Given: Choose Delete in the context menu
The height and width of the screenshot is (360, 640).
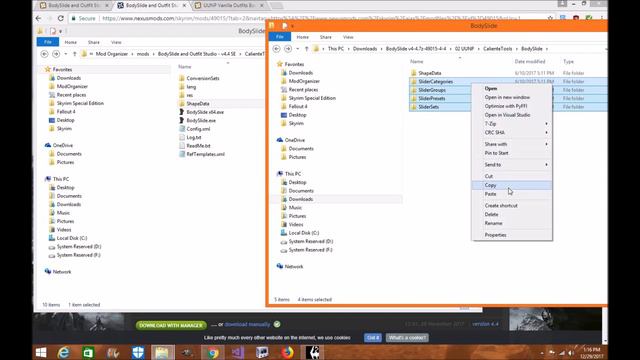Looking at the screenshot, I should click(491, 215).
